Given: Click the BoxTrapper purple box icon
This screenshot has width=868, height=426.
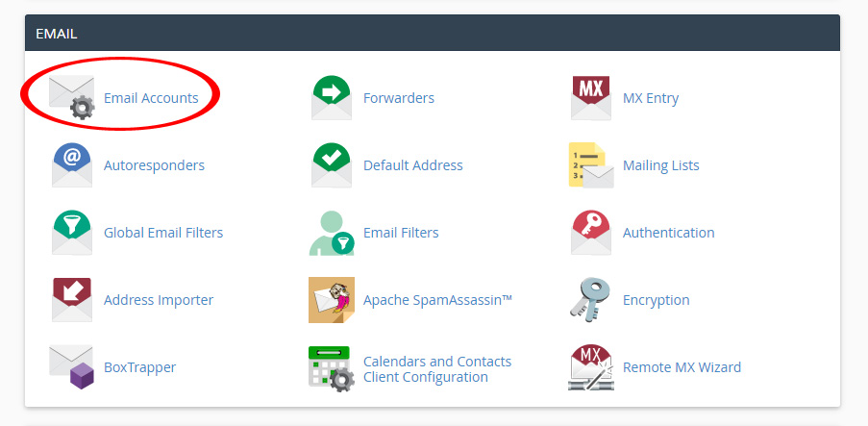Looking at the screenshot, I should point(72,367).
